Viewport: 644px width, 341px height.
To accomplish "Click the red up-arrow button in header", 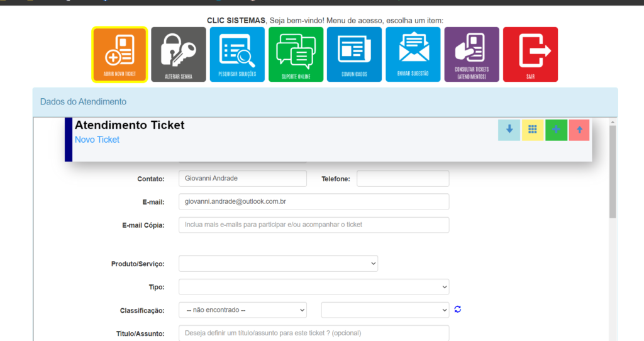I will point(579,130).
